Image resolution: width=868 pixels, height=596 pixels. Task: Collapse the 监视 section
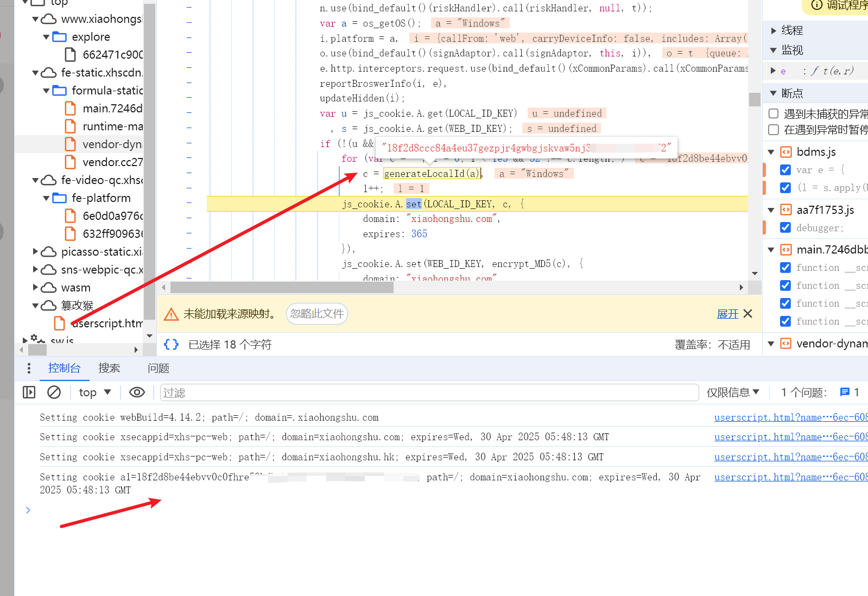[x=774, y=50]
